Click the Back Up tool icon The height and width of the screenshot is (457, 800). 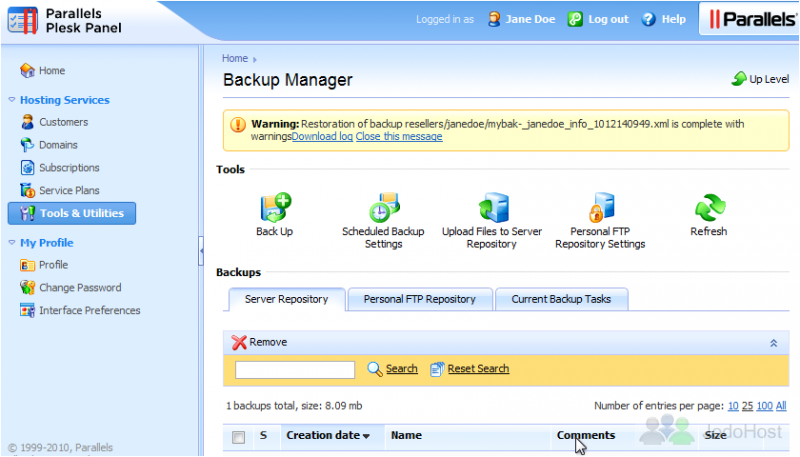[x=276, y=207]
